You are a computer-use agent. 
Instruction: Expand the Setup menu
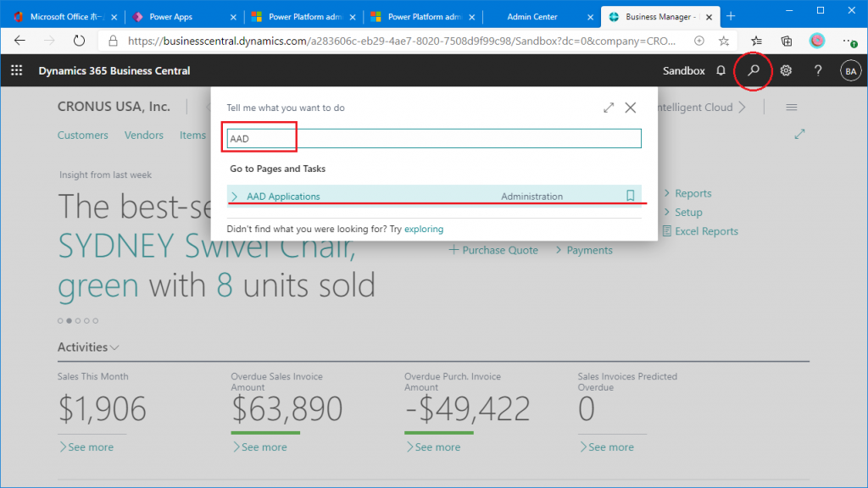click(683, 212)
